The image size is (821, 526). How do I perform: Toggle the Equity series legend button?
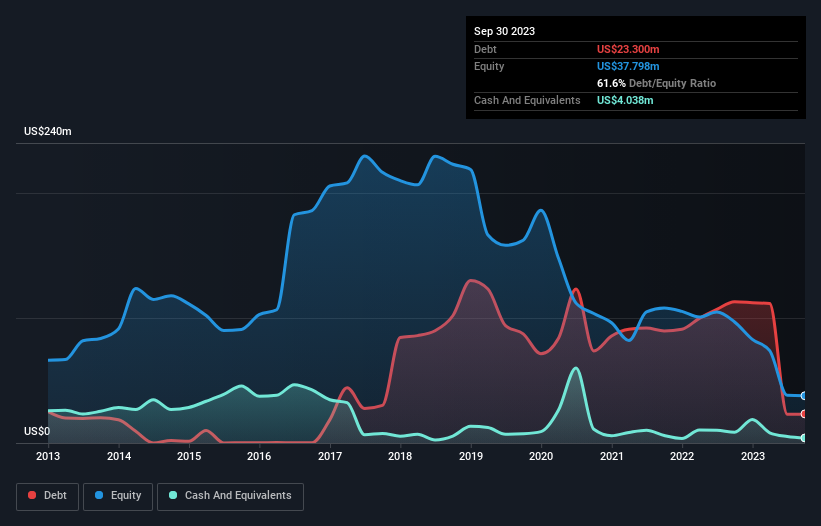click(x=118, y=496)
